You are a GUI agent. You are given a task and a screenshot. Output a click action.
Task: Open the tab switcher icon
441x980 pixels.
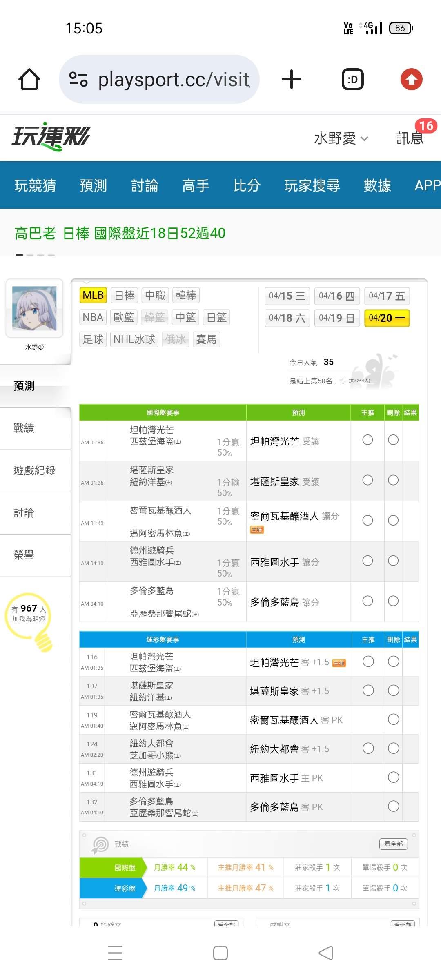point(352,79)
